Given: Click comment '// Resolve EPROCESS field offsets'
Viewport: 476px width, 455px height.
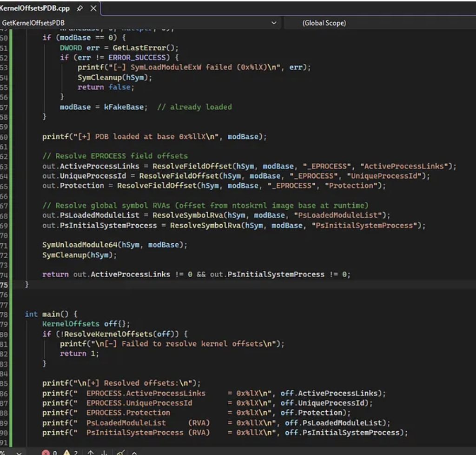Looking at the screenshot, I should point(115,156).
